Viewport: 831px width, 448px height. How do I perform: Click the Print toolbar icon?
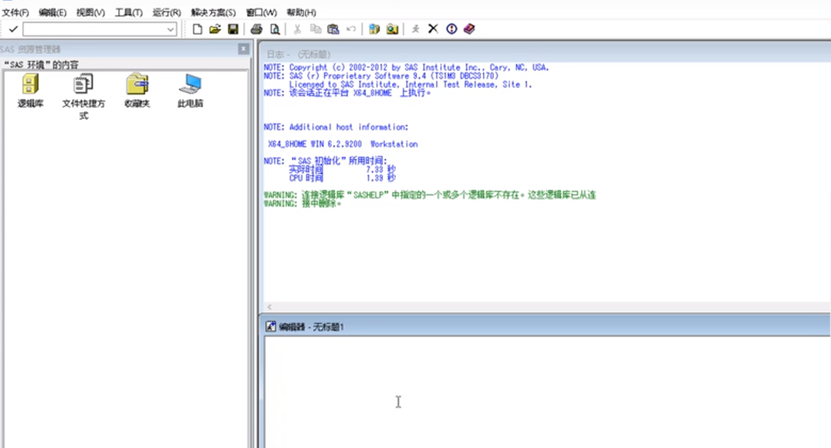(257, 29)
